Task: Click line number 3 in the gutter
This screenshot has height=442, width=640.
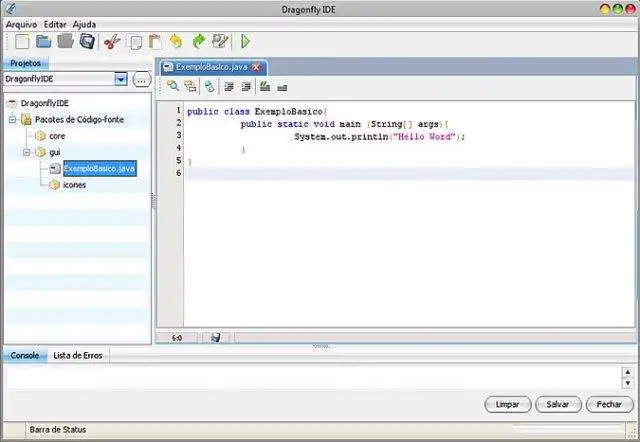Action: (x=179, y=135)
